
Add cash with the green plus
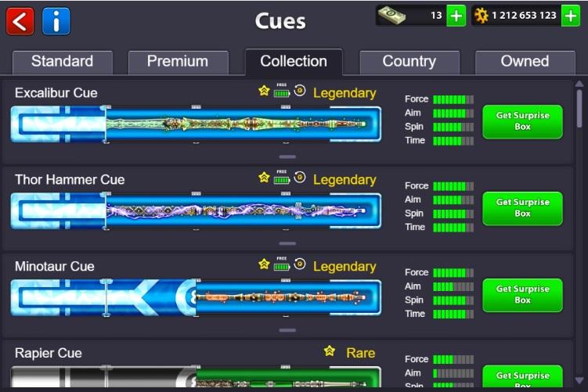pos(456,16)
